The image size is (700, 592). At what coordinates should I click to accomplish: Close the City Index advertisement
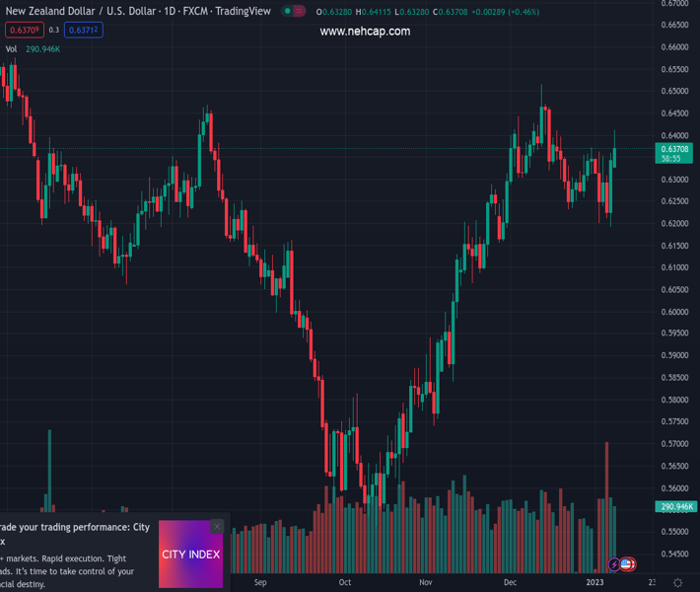click(x=217, y=527)
